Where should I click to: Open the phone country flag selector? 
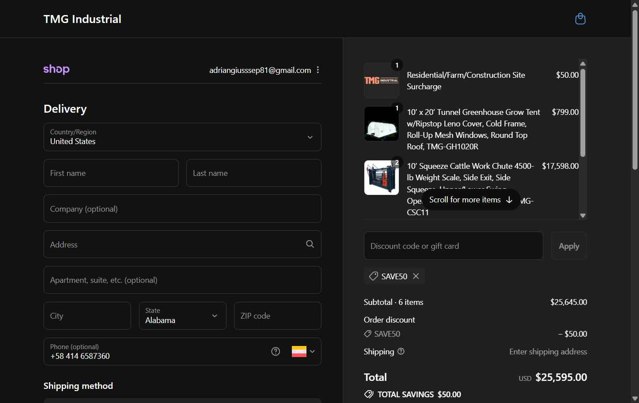tap(304, 351)
